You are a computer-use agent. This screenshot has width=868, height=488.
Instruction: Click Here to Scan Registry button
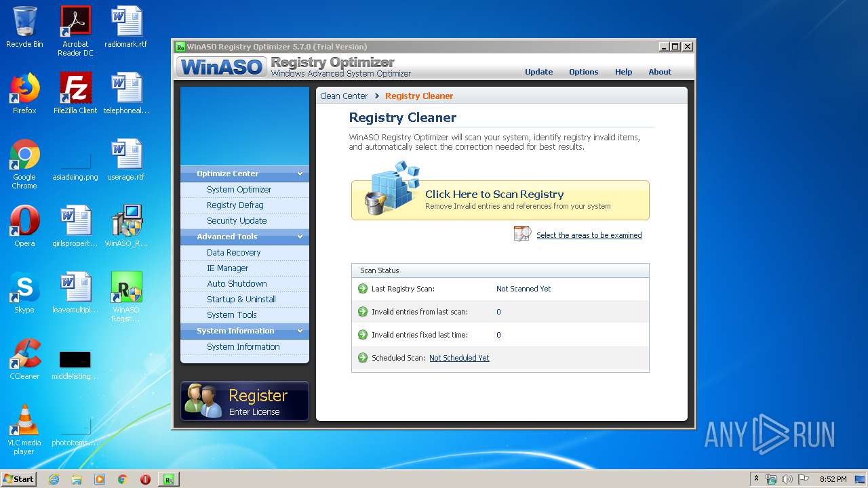pyautogui.click(x=500, y=200)
